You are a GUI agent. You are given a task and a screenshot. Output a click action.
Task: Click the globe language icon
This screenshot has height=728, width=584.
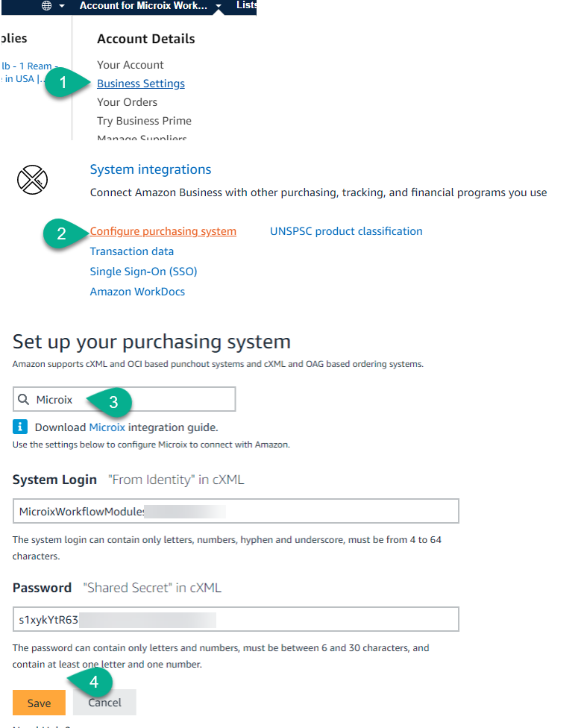[x=47, y=6]
